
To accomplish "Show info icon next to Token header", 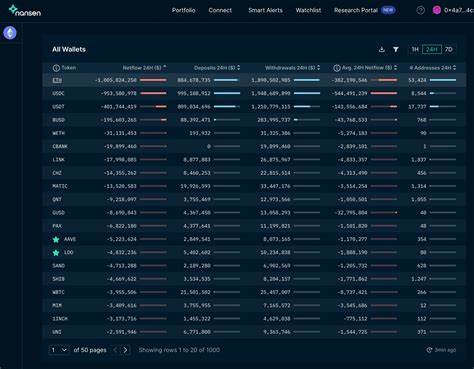I will click(56, 68).
